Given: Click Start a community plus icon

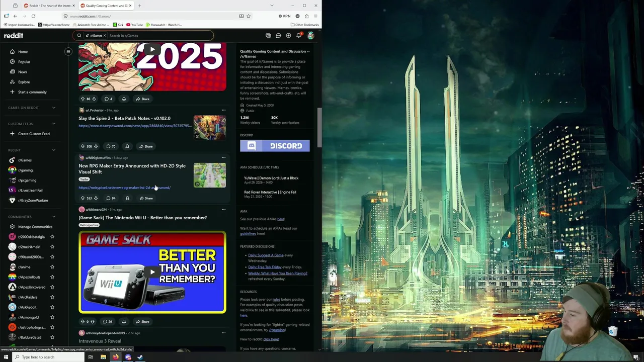Looking at the screenshot, I should click(12, 92).
